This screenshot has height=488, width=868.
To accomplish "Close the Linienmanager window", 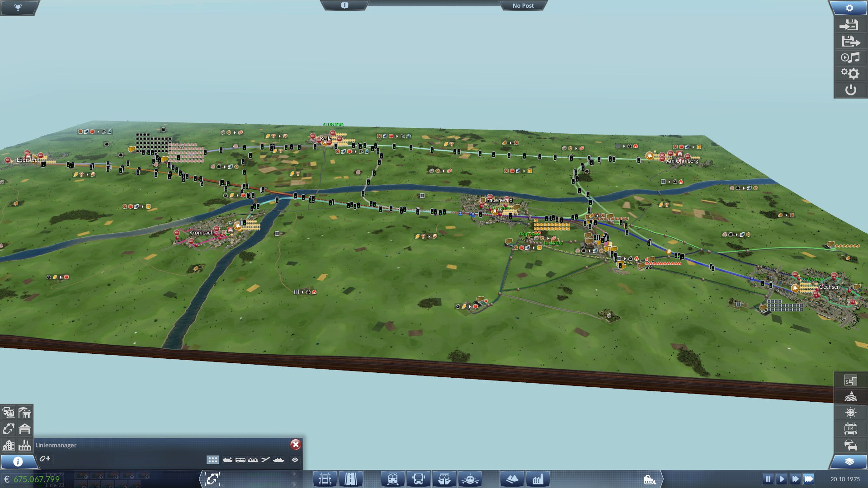I will coord(296,445).
